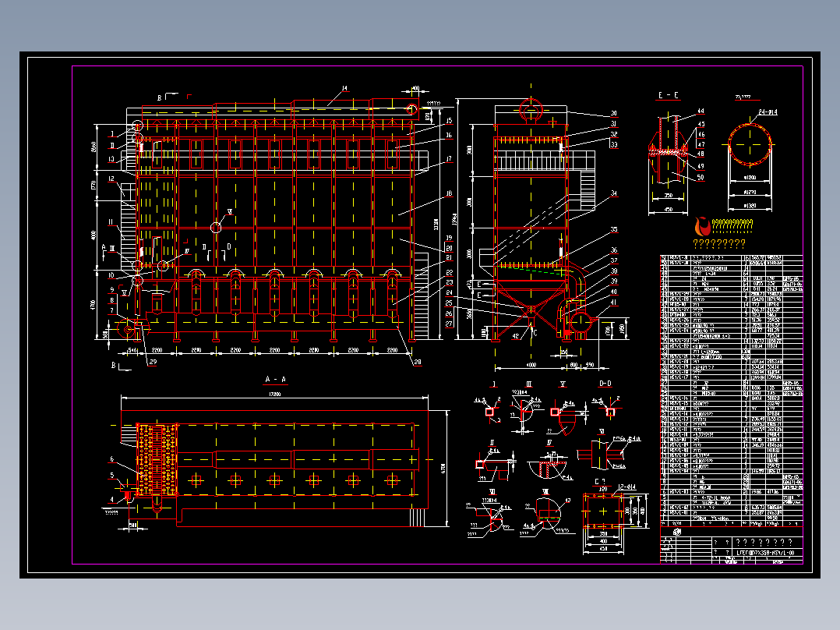Pick the 350 dimension under E-E section

(668, 196)
